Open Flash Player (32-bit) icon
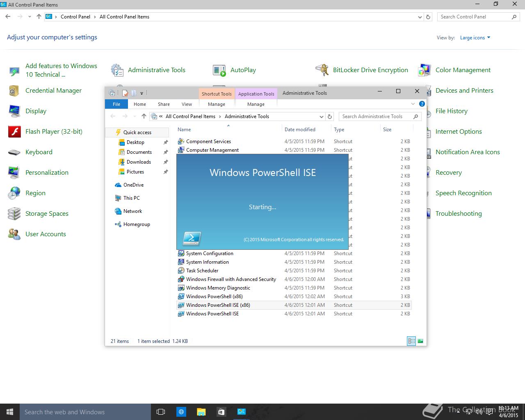The image size is (525, 420). tap(14, 132)
